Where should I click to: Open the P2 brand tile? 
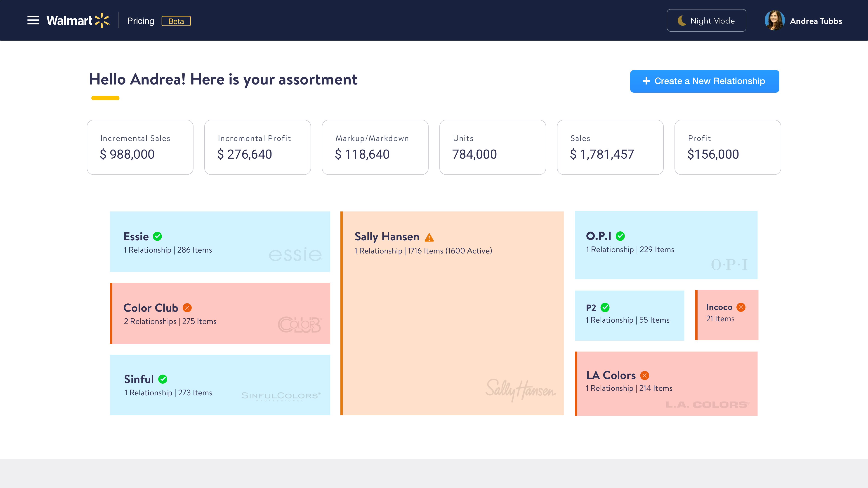[x=630, y=316]
